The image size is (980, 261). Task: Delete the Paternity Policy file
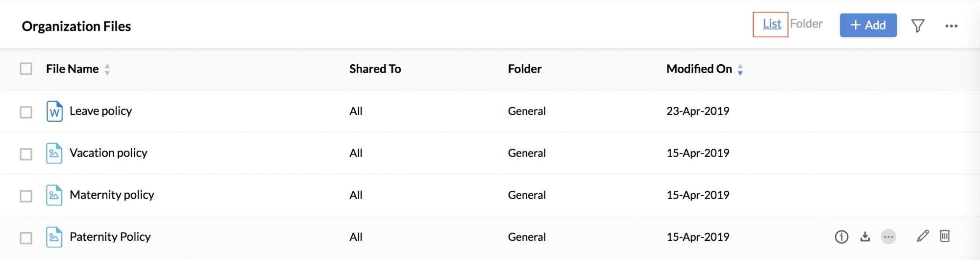pos(945,236)
